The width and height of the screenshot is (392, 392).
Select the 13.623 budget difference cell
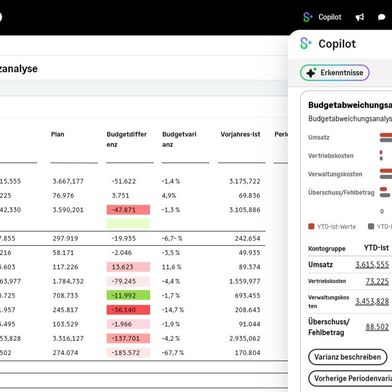click(x=128, y=267)
